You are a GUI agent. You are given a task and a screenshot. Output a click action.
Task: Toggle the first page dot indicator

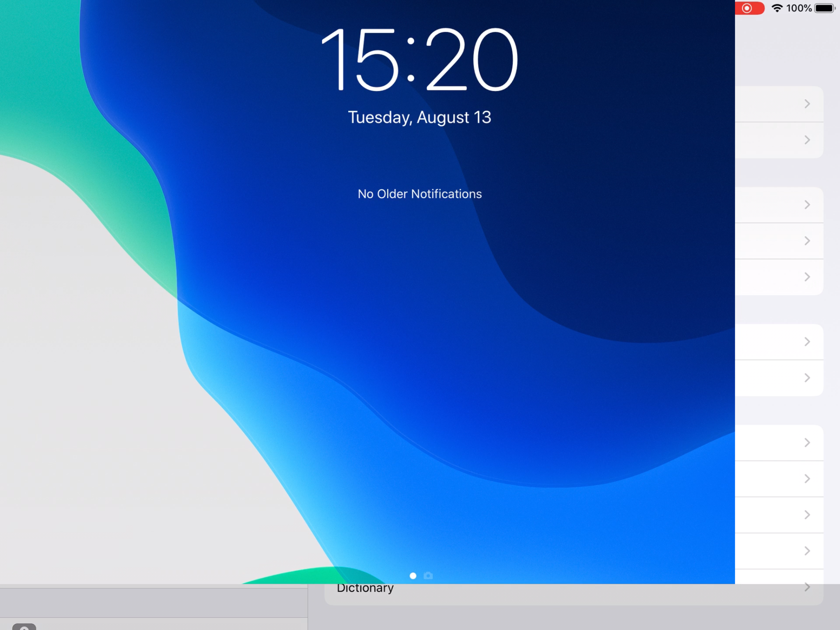tap(411, 575)
